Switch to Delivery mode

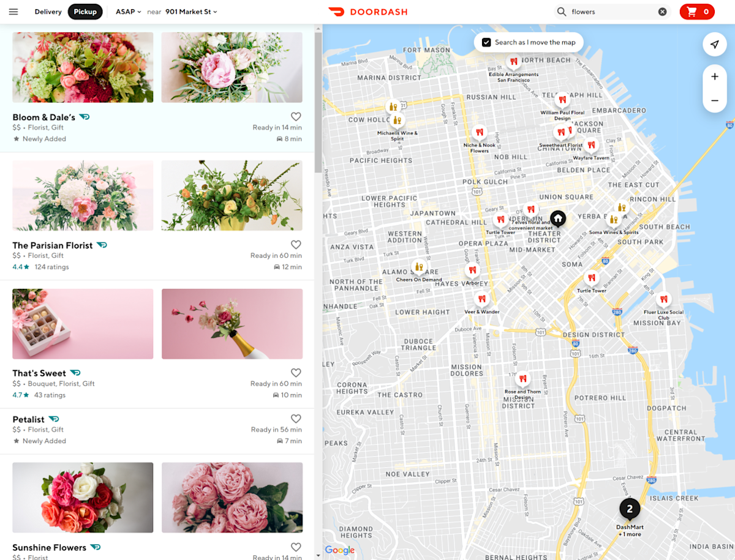point(48,12)
